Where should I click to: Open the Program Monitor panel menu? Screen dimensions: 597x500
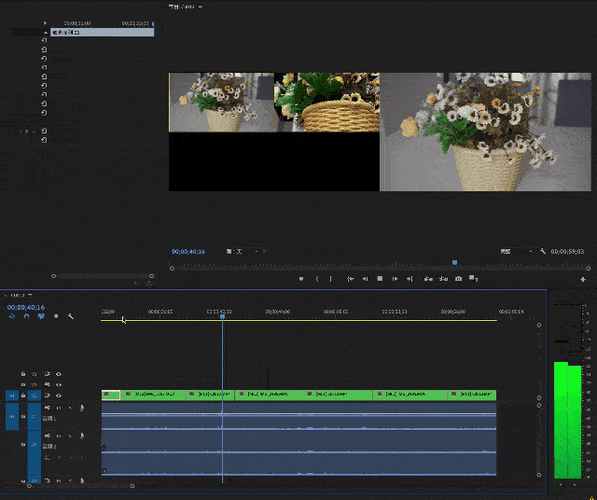200,6
